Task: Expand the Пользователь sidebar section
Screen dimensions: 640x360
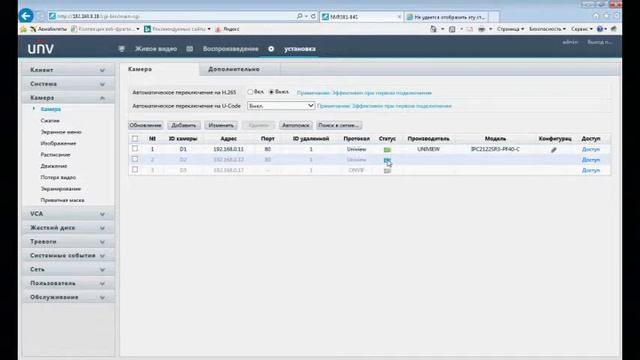Action: (x=68, y=283)
